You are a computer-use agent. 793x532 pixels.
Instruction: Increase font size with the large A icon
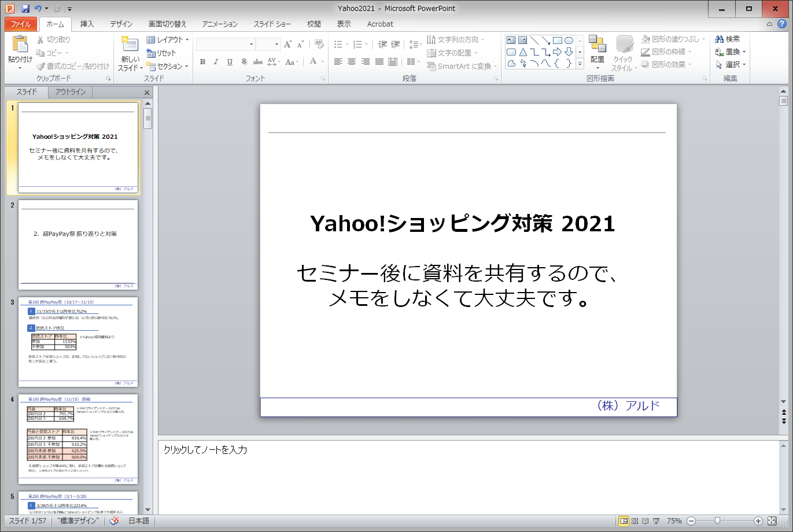[288, 45]
